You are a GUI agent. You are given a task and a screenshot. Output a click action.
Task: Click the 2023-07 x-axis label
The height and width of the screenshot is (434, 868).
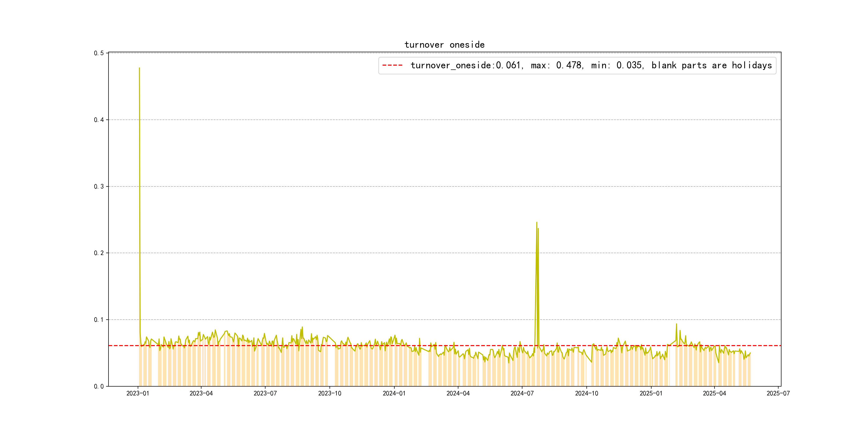[x=265, y=393]
